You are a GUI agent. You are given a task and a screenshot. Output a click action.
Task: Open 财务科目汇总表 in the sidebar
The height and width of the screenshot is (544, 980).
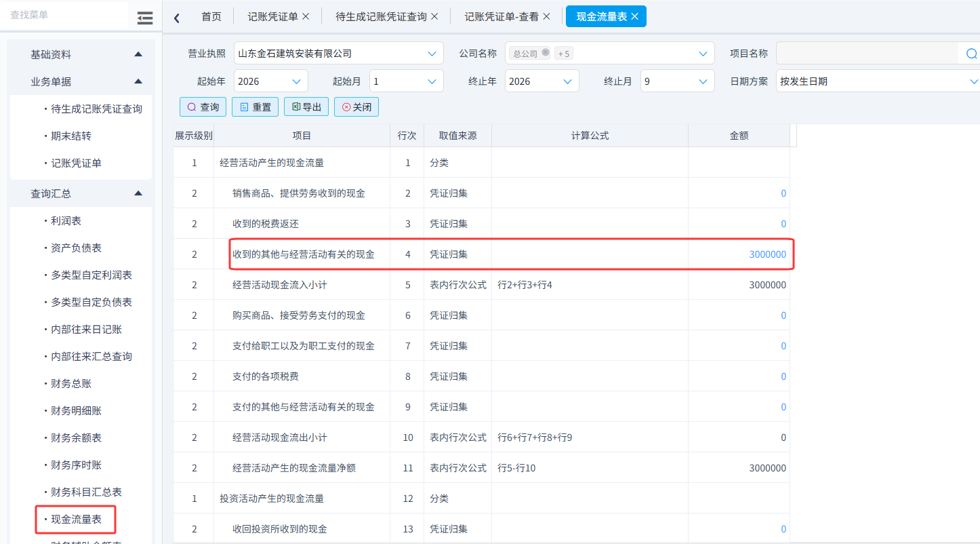[x=87, y=492]
